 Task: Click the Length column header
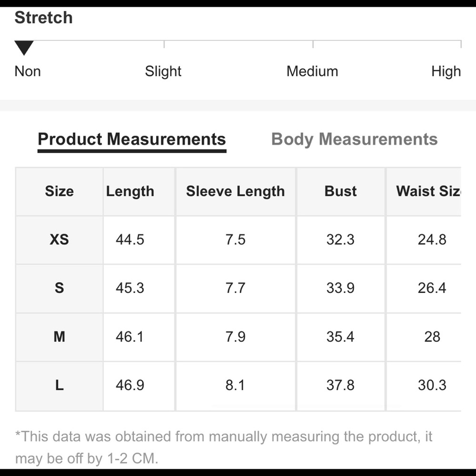[x=130, y=191]
